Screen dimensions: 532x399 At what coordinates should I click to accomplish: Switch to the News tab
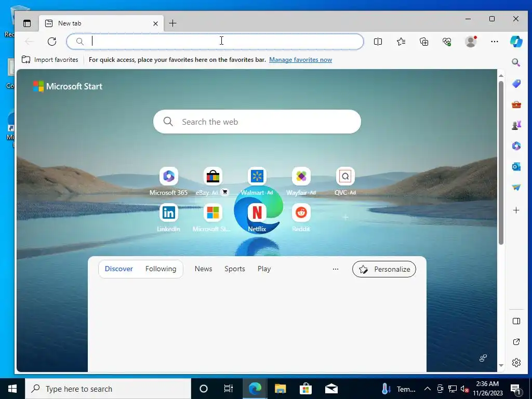point(203,269)
